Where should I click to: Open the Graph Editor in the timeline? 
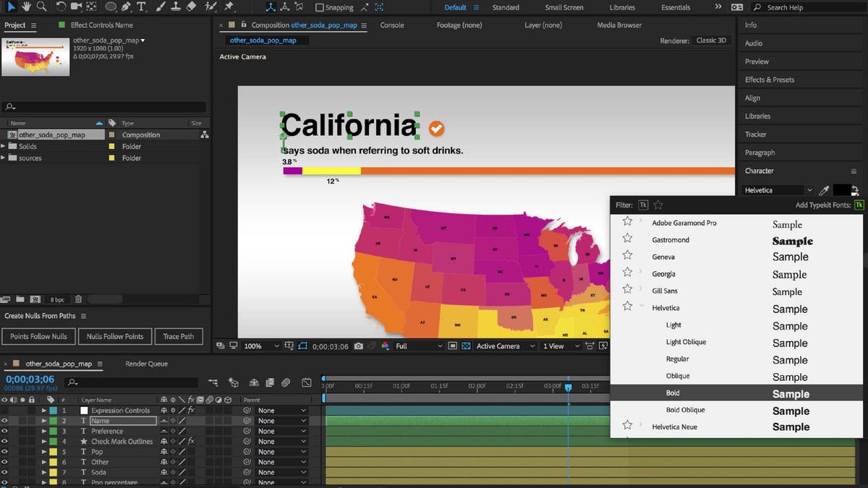(306, 382)
